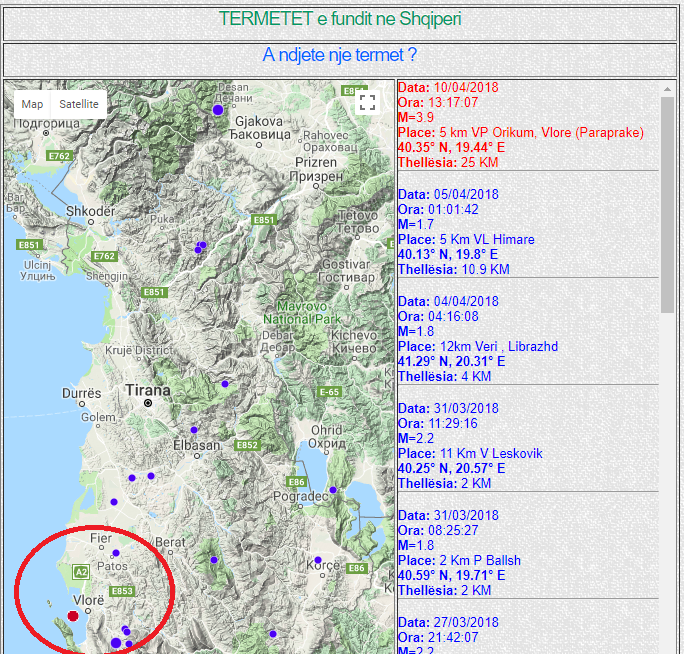Select 'Data: 10/04/2018' entry
Viewport: 684px width, 654px height.
(448, 87)
